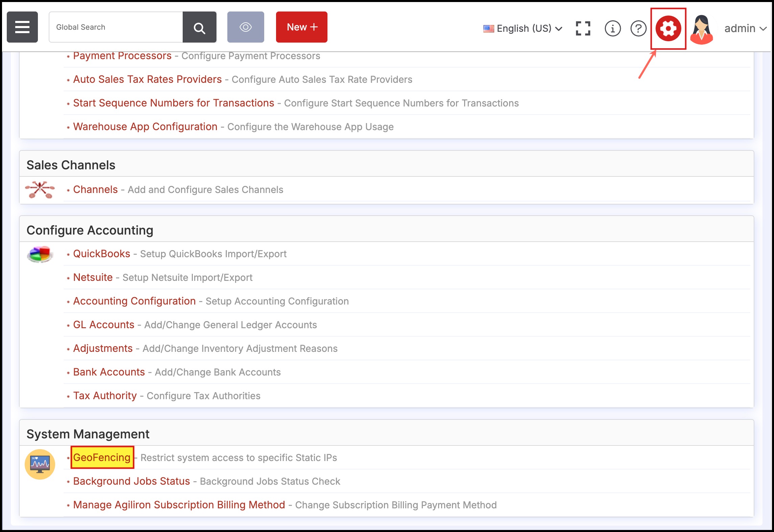Click the Configure Accounting pie chart icon

40,254
